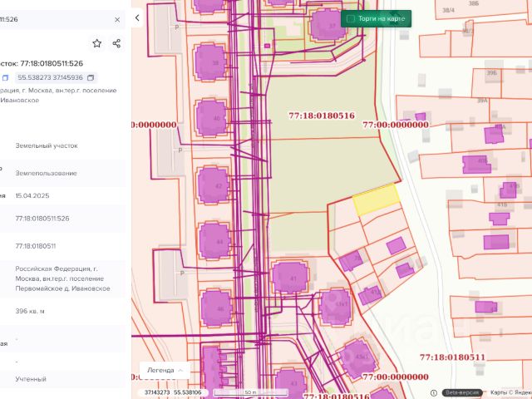Image resolution: width=532 pixels, height=399 pixels.
Task: Select purple building number 38
Action: 210,62
